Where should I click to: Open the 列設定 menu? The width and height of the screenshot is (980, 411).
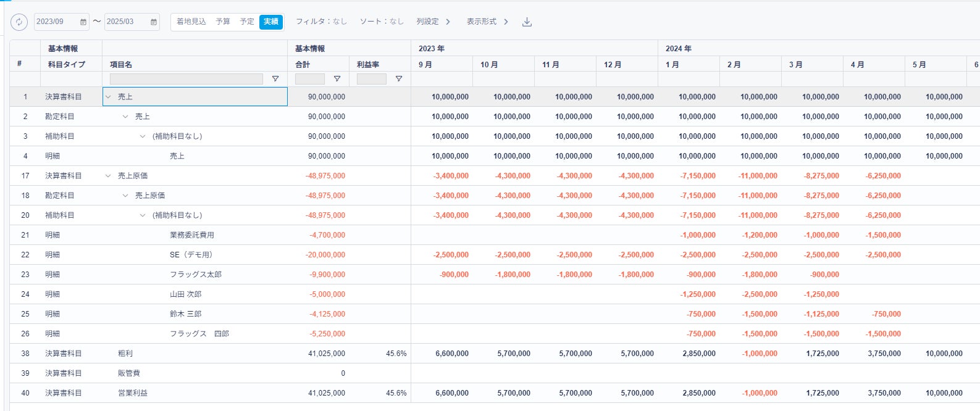(433, 22)
